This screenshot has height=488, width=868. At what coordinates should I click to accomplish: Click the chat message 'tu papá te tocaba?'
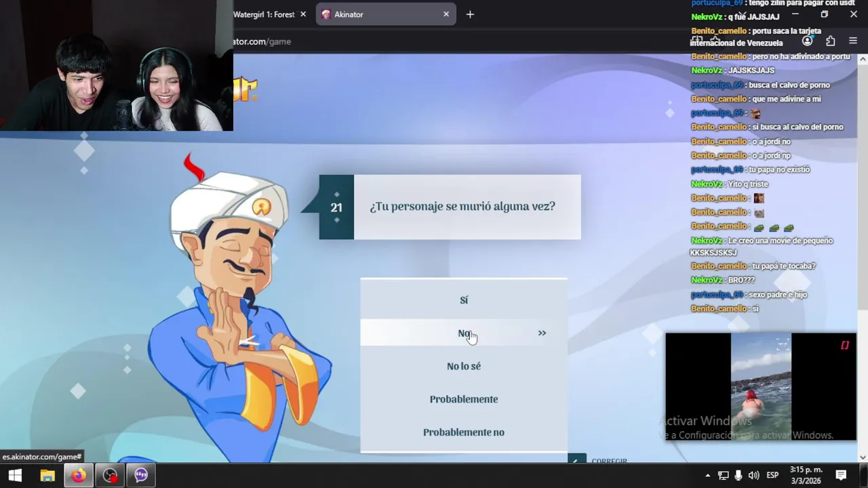click(x=784, y=266)
